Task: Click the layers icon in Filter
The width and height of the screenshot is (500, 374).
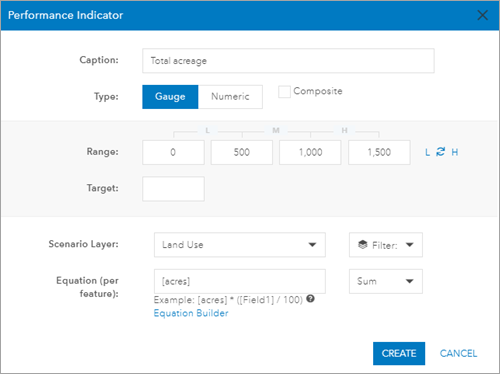Action: click(363, 244)
